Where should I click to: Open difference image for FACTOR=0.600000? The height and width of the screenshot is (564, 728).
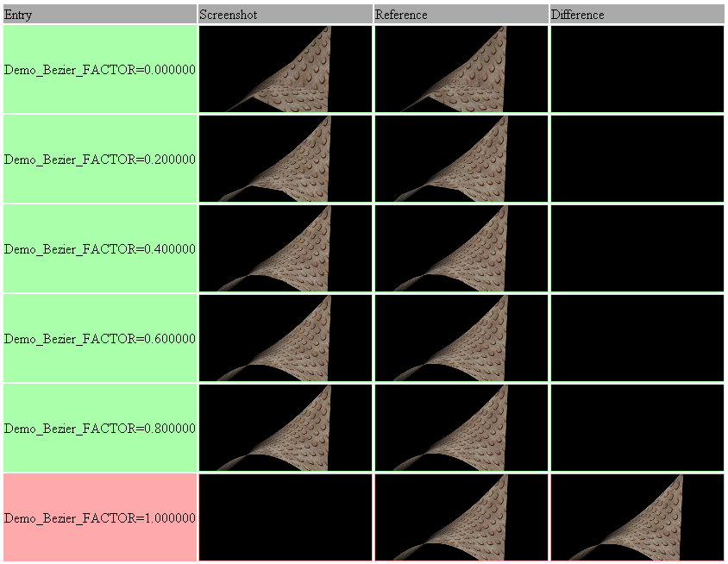(x=637, y=338)
